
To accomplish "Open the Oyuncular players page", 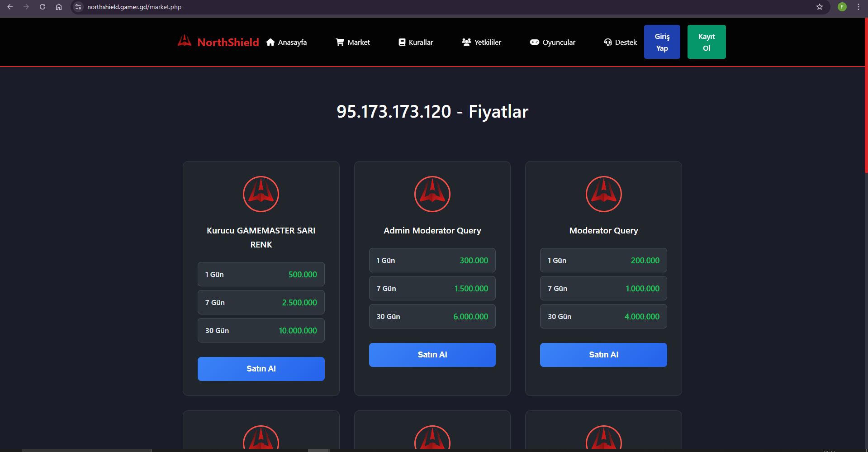I will click(552, 42).
